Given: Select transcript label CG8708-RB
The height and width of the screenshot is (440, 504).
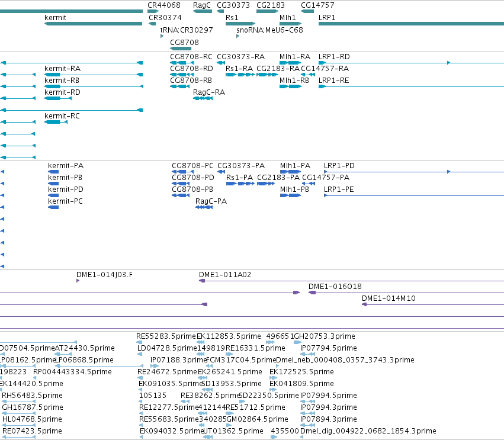Looking at the screenshot, I should coord(191,81).
